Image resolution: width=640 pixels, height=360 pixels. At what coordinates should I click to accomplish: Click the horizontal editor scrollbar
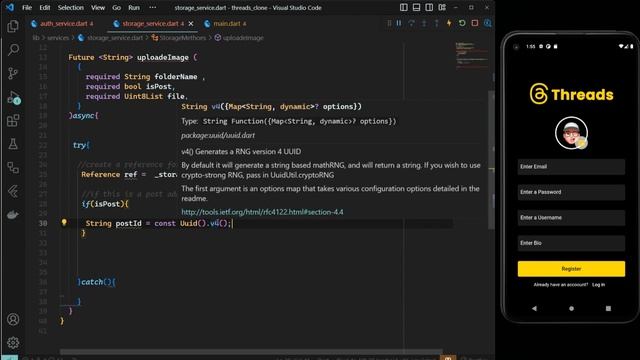[251, 351]
